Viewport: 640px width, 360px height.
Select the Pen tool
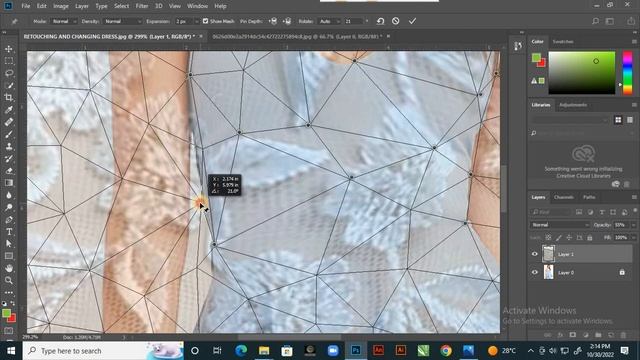(x=9, y=220)
